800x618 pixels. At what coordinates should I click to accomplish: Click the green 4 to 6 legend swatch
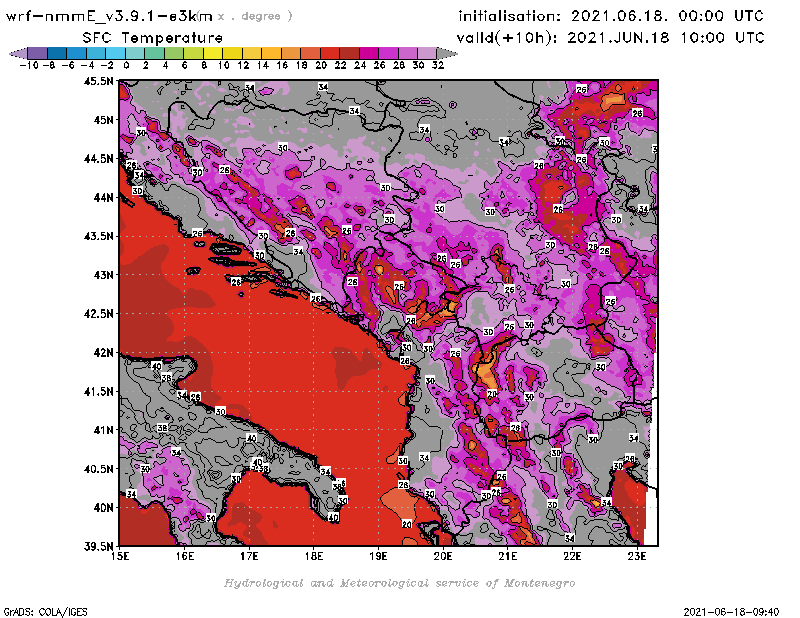[x=173, y=53]
